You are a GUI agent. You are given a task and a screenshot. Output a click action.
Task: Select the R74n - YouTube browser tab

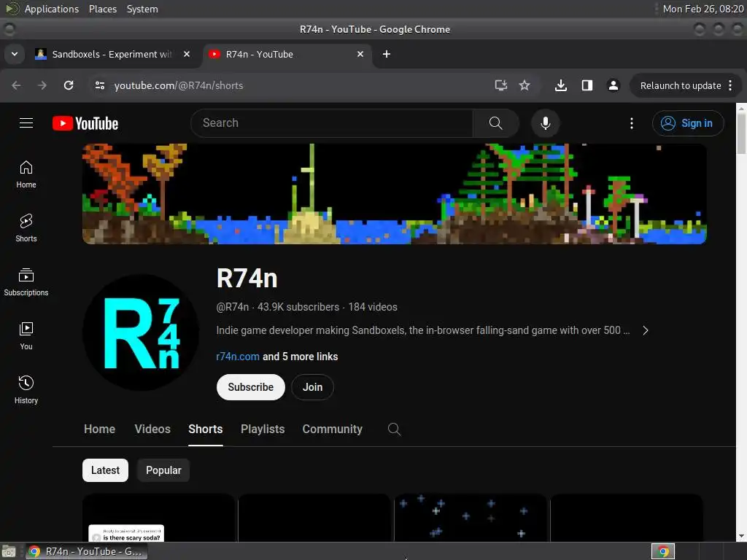coord(287,54)
